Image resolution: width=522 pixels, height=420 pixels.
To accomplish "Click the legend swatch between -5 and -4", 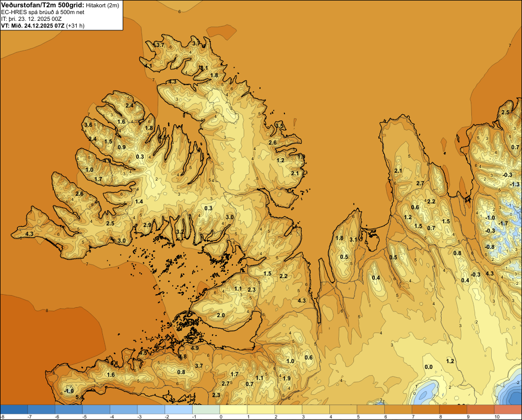I will coord(96,409).
